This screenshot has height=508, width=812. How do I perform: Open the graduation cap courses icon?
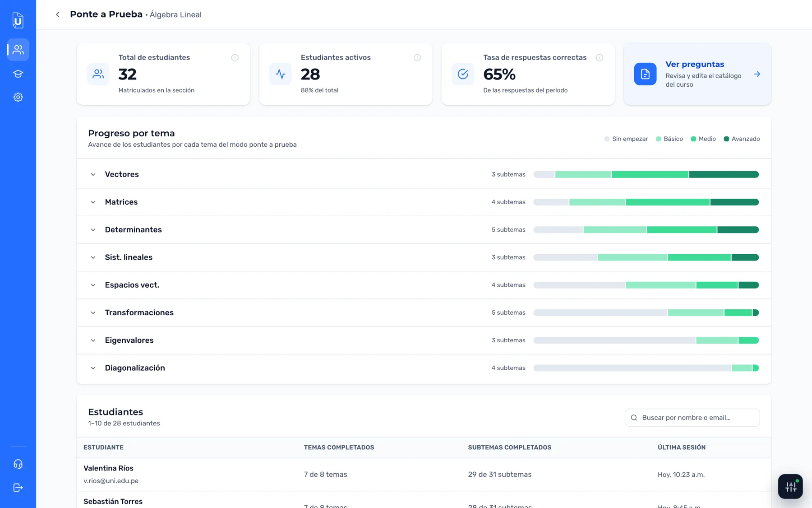18,74
